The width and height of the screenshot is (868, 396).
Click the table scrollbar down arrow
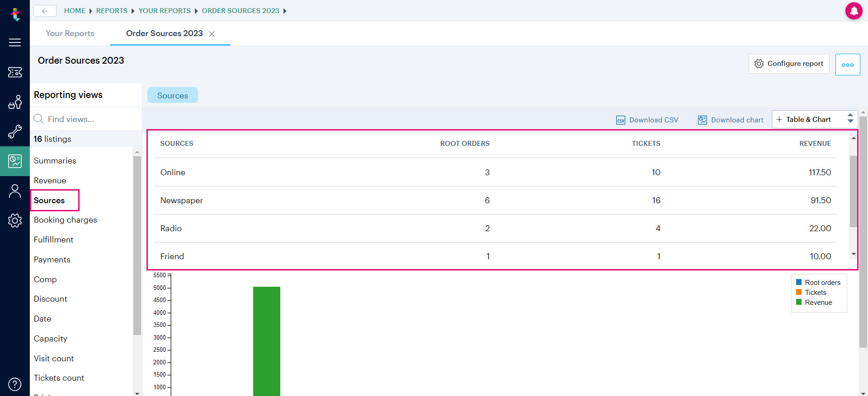pyautogui.click(x=854, y=254)
